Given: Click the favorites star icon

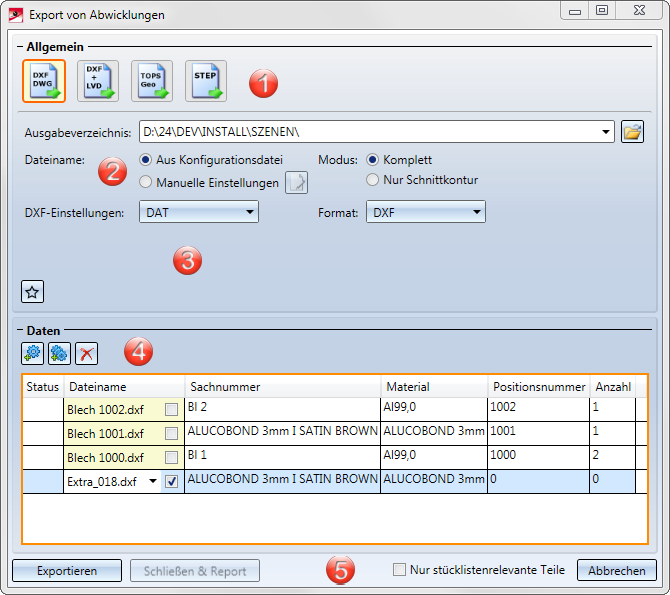Looking at the screenshot, I should coord(32,292).
